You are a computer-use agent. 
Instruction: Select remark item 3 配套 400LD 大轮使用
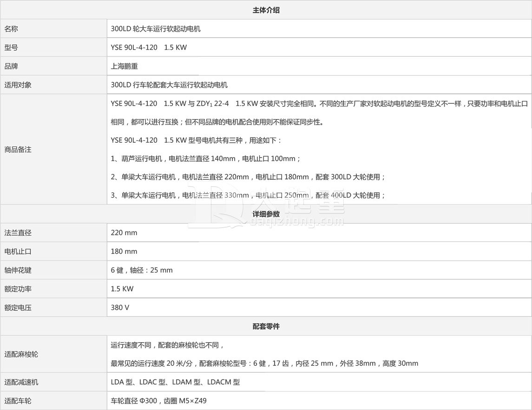tap(248, 195)
